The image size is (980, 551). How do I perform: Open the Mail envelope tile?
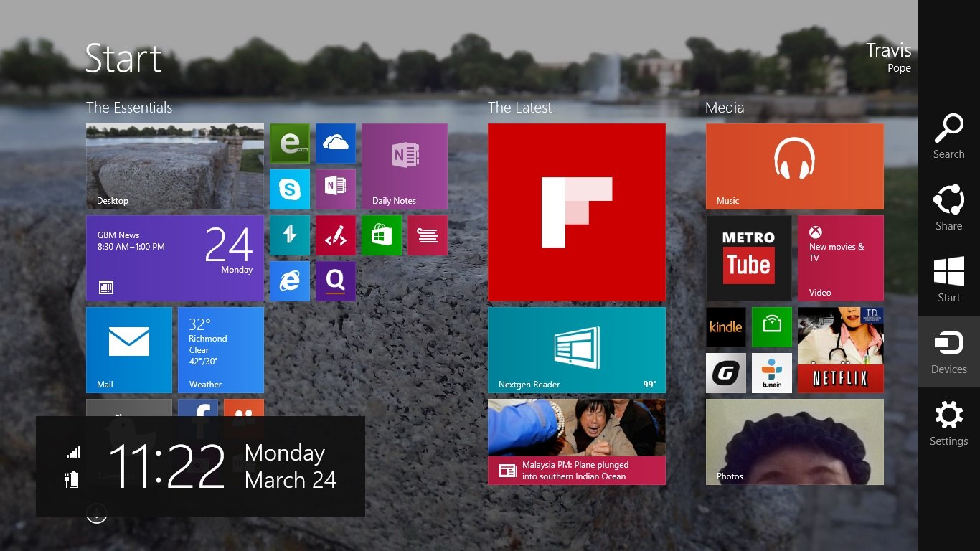pyautogui.click(x=129, y=350)
